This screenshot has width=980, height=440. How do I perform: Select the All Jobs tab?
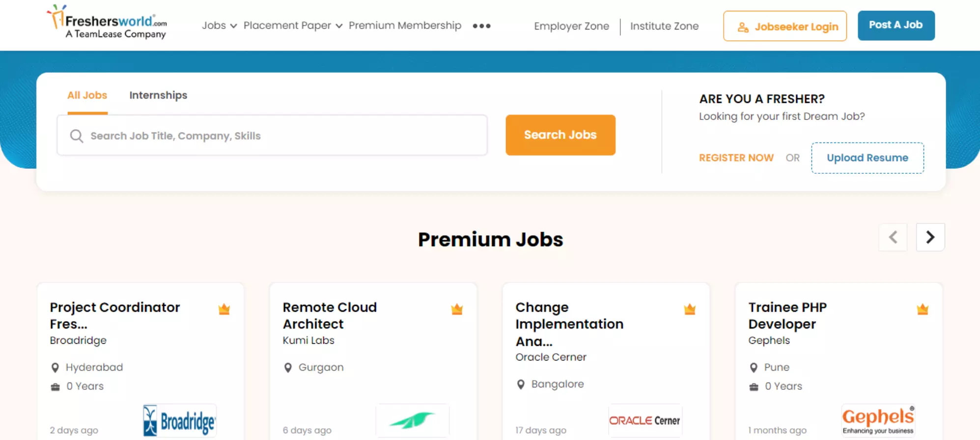click(x=87, y=95)
